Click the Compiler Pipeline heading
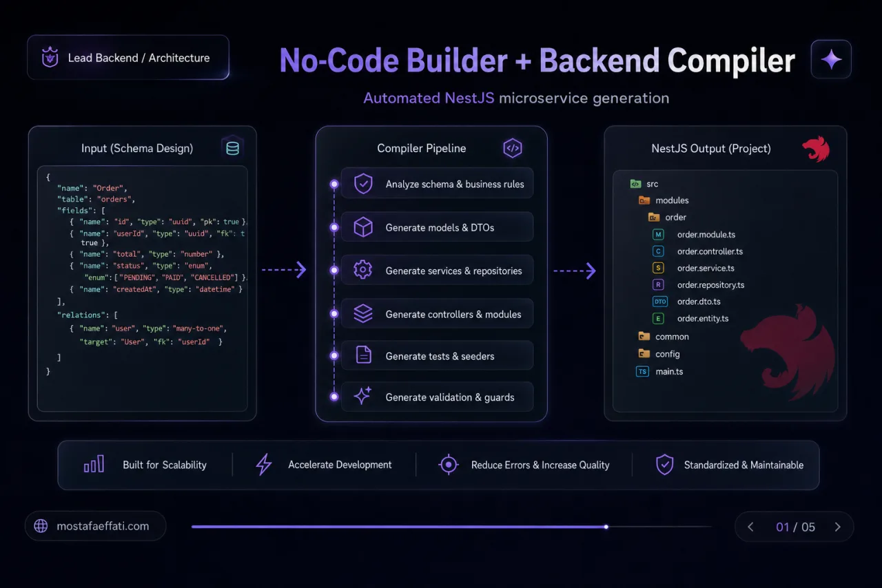This screenshot has width=882, height=588. click(x=422, y=148)
